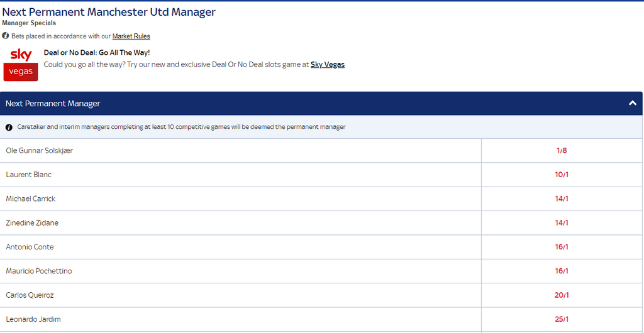
Task: Select Zinedine Zidane 14/1 odds button
Action: click(x=562, y=223)
